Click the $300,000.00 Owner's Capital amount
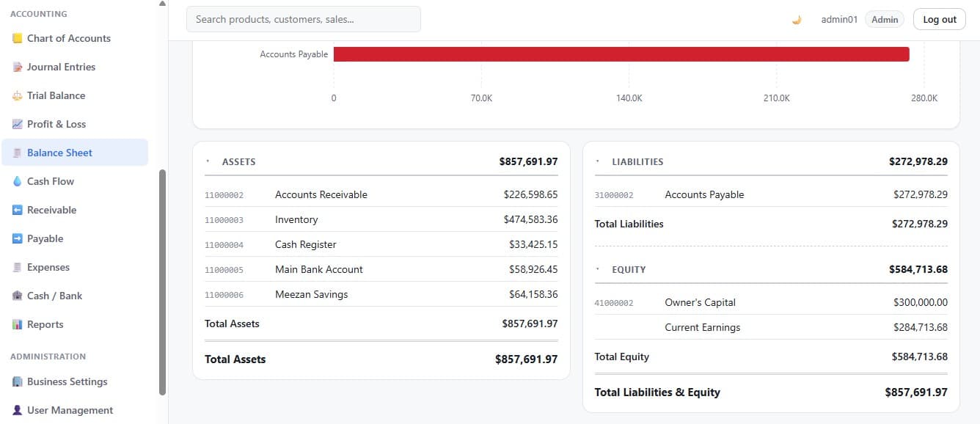 coord(921,302)
